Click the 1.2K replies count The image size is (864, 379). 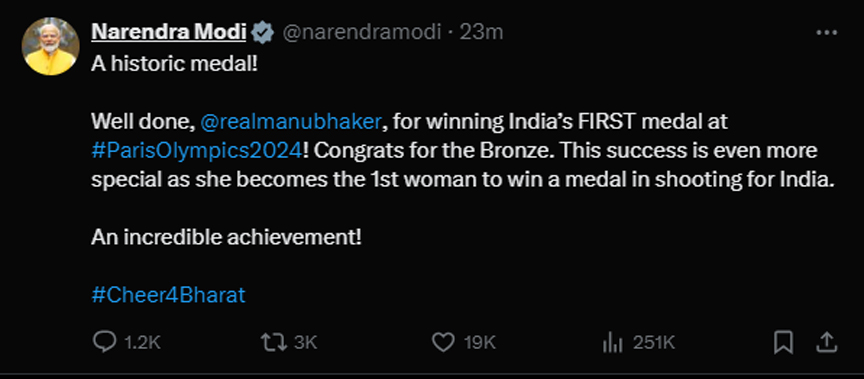click(142, 343)
